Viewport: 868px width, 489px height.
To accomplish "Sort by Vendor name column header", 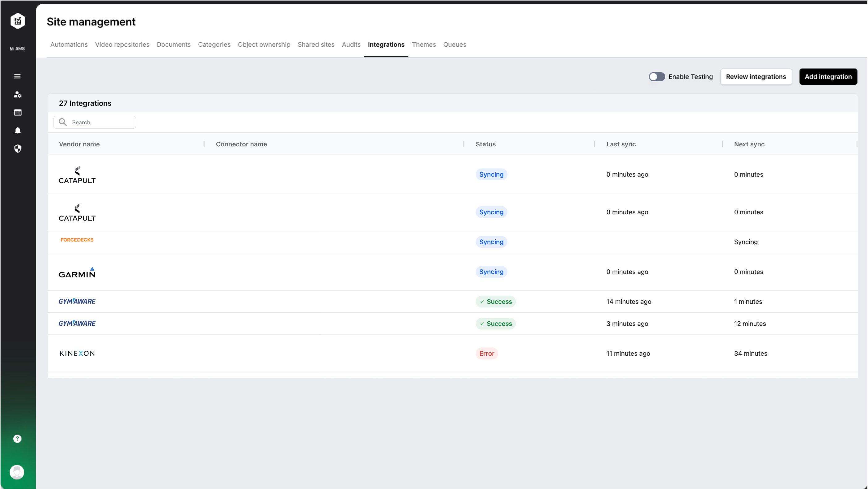I will click(x=79, y=144).
